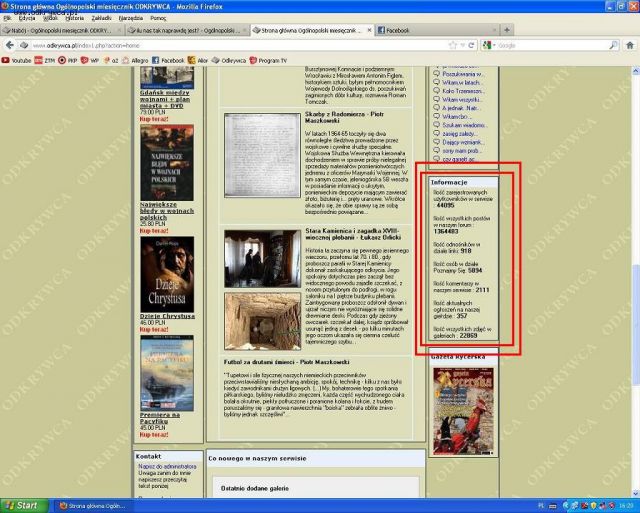Open the Plik menu
This screenshot has height=513, width=640.
7,18
